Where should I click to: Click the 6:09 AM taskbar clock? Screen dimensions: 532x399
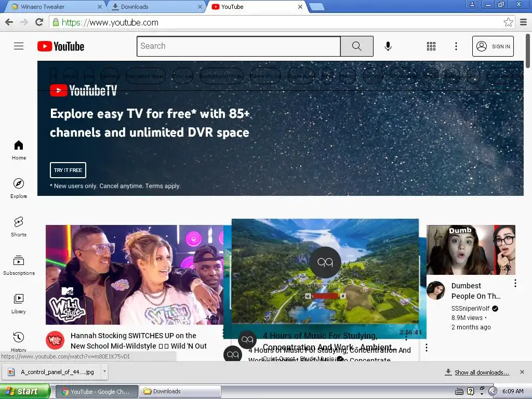coord(513,391)
